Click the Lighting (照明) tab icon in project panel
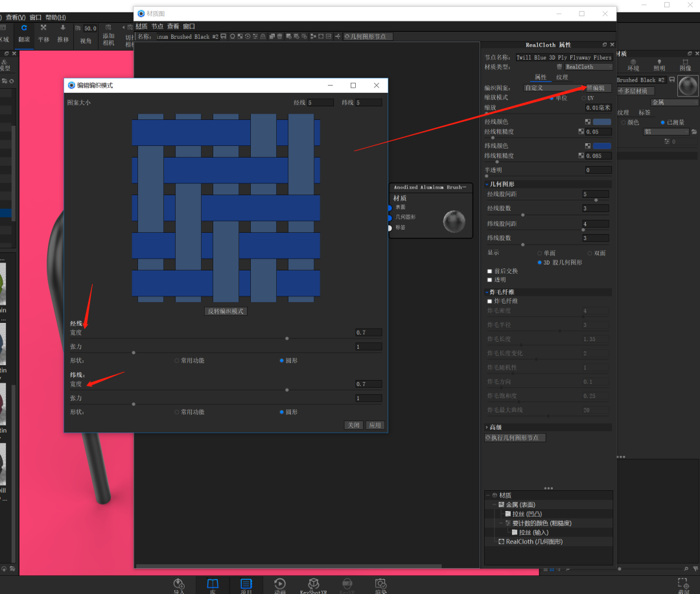Screen dimensions: 700x594 coord(659,65)
